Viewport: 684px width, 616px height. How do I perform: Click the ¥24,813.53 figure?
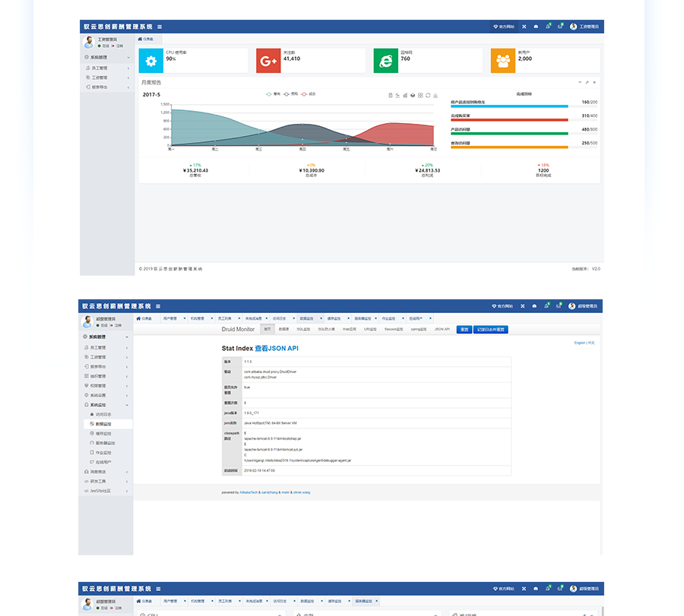(x=427, y=170)
